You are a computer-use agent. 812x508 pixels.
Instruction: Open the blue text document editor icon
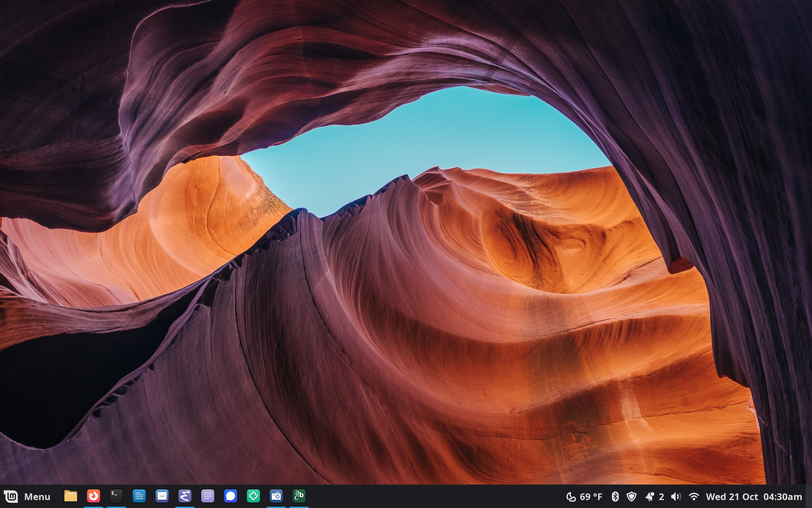click(139, 496)
